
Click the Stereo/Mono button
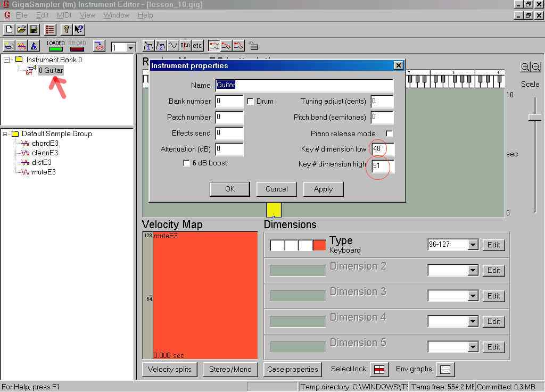pyautogui.click(x=230, y=370)
